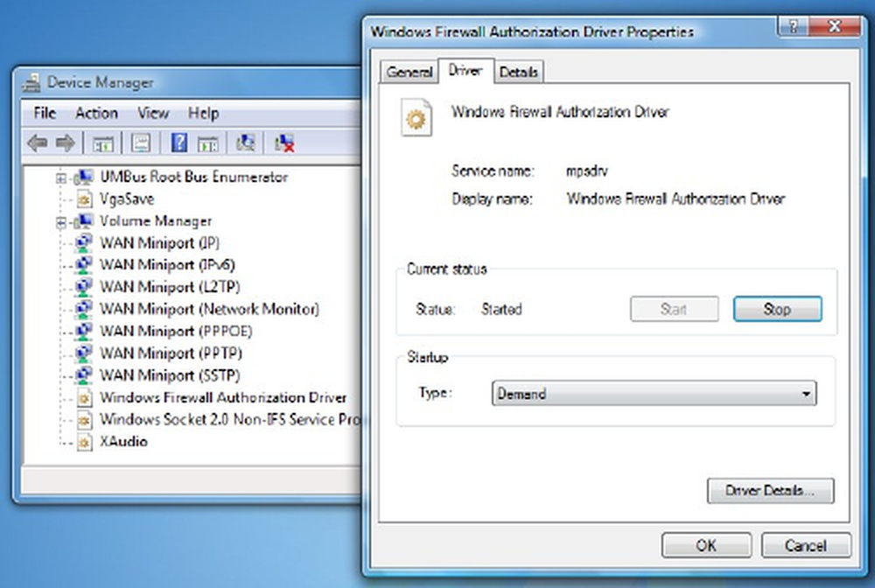This screenshot has width=875, height=588.
Task: Click OK to confirm properties
Action: (705, 545)
